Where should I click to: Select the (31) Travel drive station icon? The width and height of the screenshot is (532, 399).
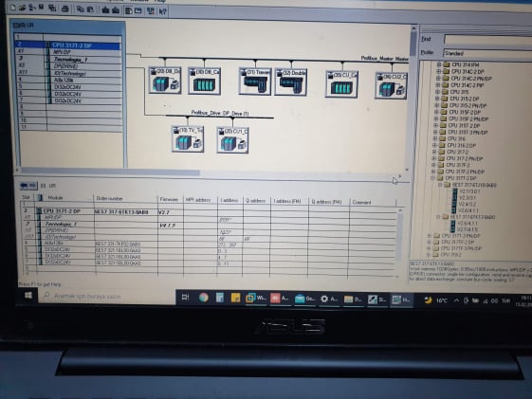(x=255, y=81)
